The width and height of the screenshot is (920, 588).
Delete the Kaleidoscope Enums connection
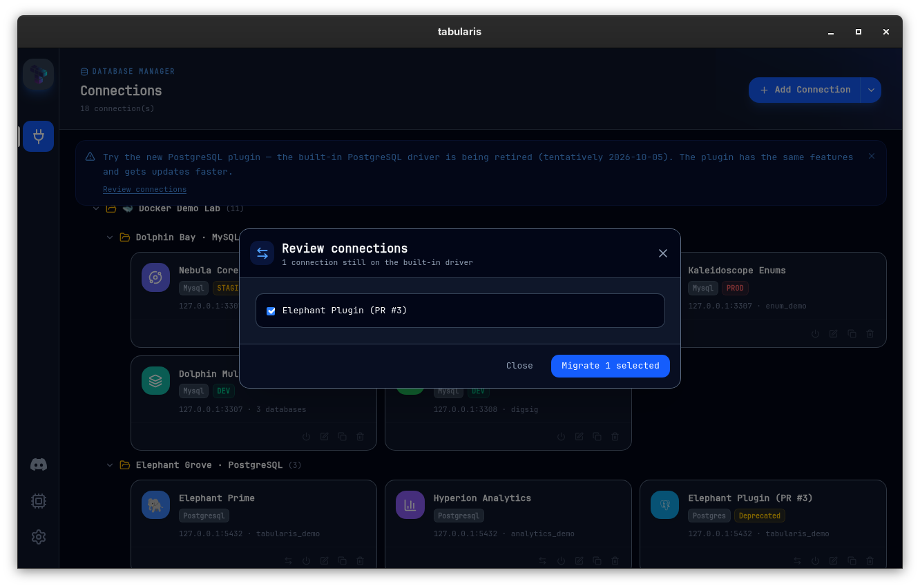click(x=870, y=333)
